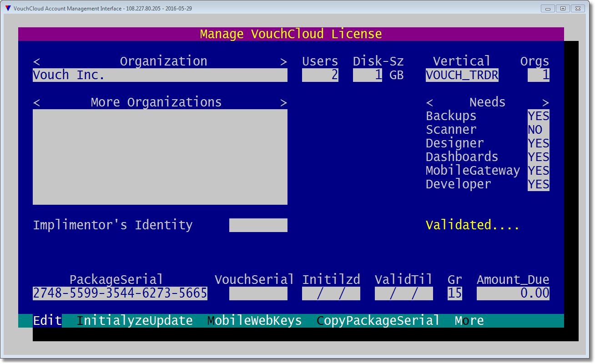Open MobileWebKeys menu option
Image resolution: width=595 pixels, height=364 pixels.
tap(255, 321)
